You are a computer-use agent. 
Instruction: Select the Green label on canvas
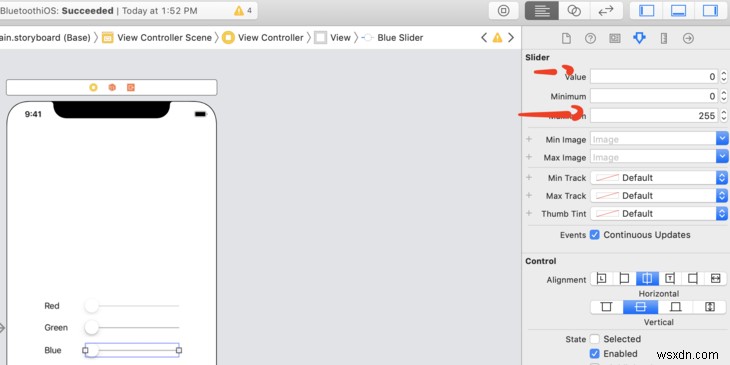click(x=56, y=328)
